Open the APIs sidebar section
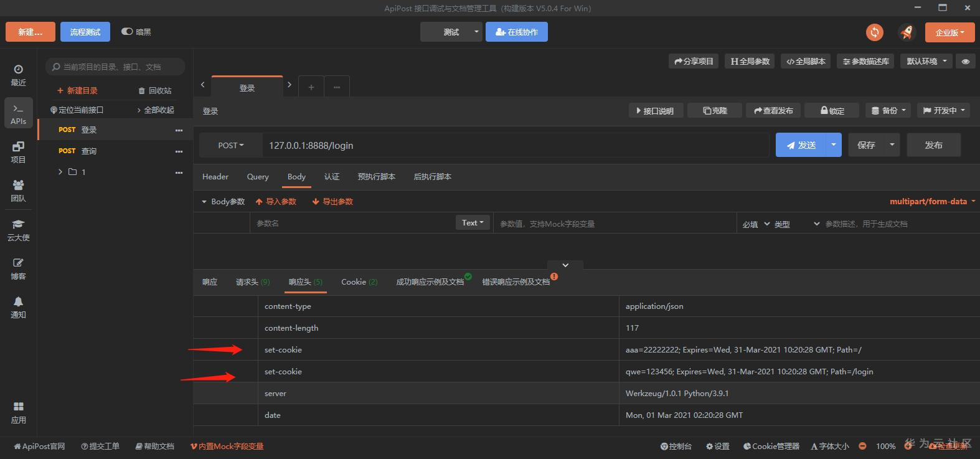The width and height of the screenshot is (980, 459). point(19,113)
